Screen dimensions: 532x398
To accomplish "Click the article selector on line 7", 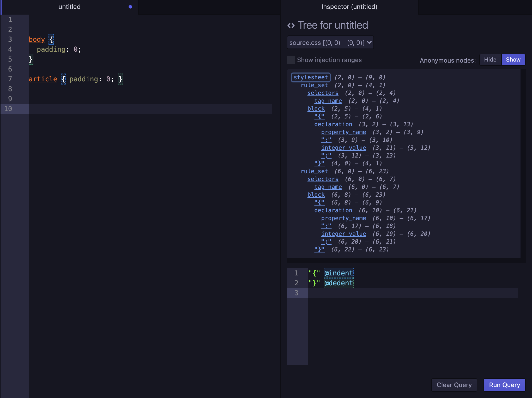I will point(43,79).
